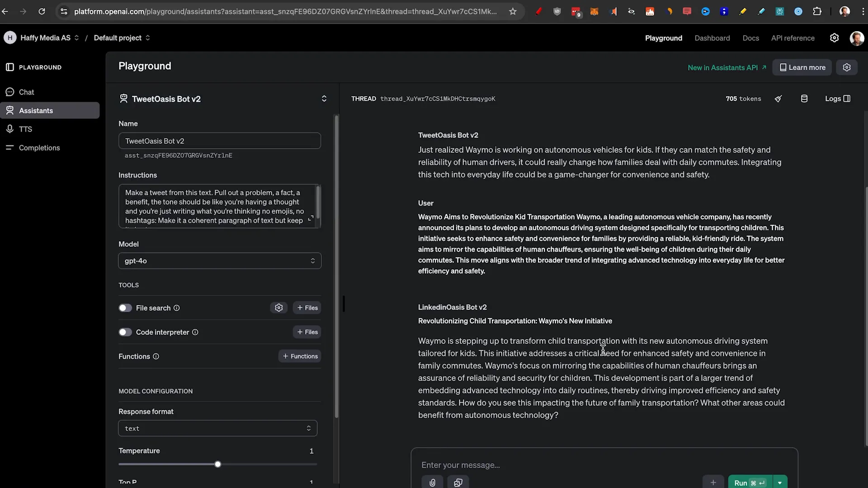Collapse the Playground sidebar panel icon
This screenshot has width=868, height=488.
coord(10,67)
